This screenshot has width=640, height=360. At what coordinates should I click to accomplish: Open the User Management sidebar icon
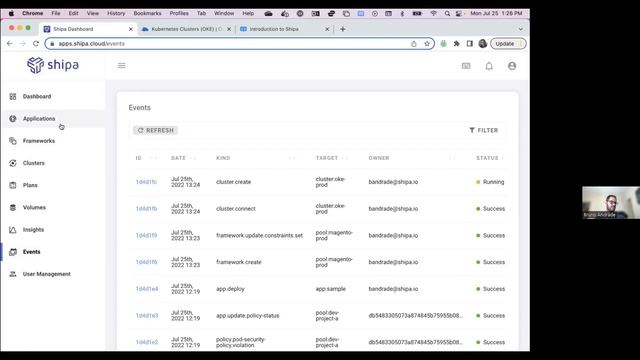(13, 274)
